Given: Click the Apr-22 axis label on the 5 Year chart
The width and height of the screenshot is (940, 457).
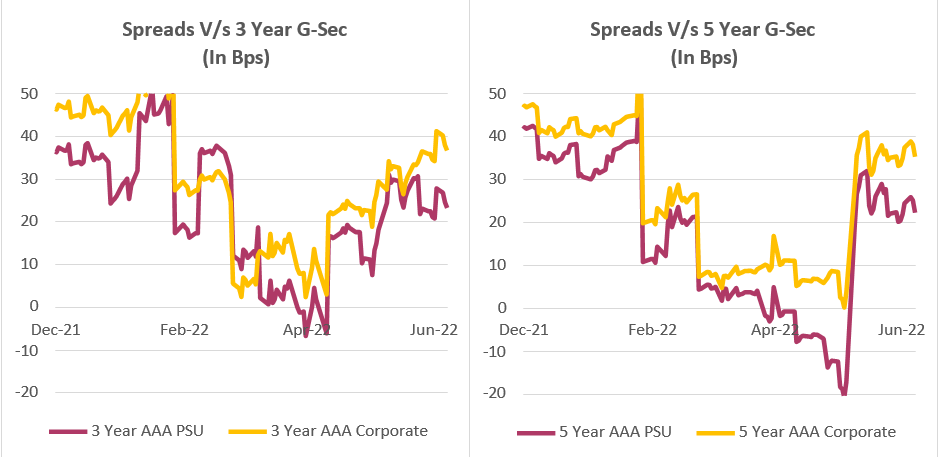Looking at the screenshot, I should pyautogui.click(x=775, y=328).
